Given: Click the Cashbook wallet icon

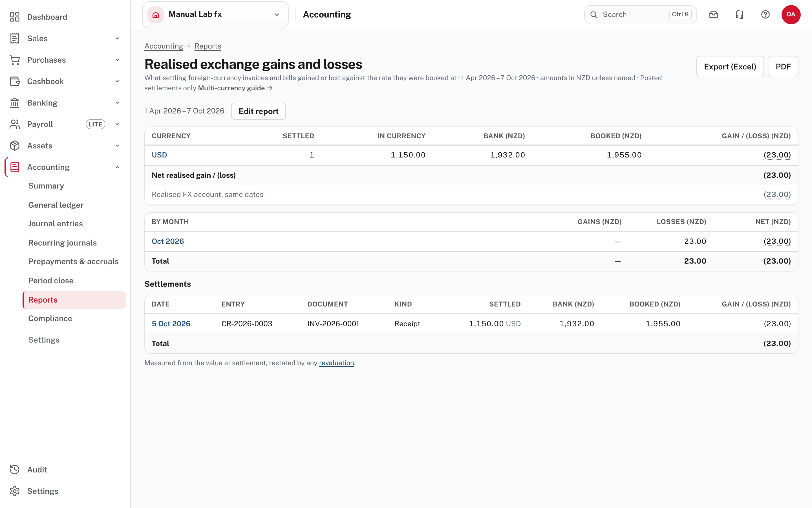Looking at the screenshot, I should (14, 81).
